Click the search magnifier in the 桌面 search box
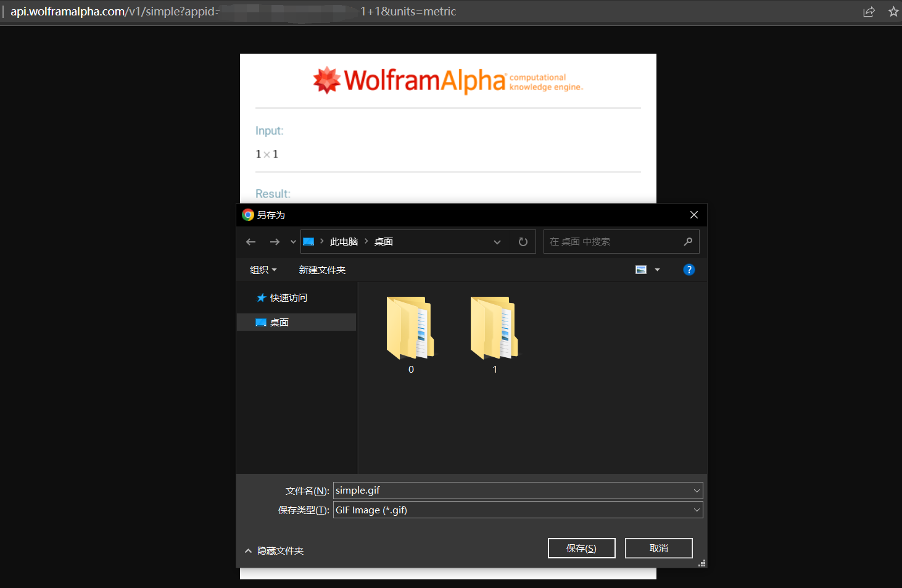The width and height of the screenshot is (902, 588). [687, 241]
